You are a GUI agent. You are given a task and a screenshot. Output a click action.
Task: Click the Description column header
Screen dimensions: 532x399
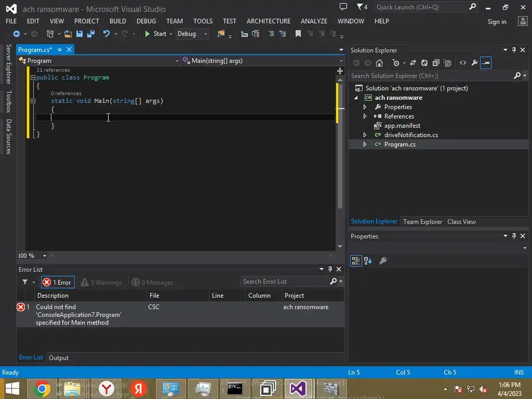tap(90, 296)
